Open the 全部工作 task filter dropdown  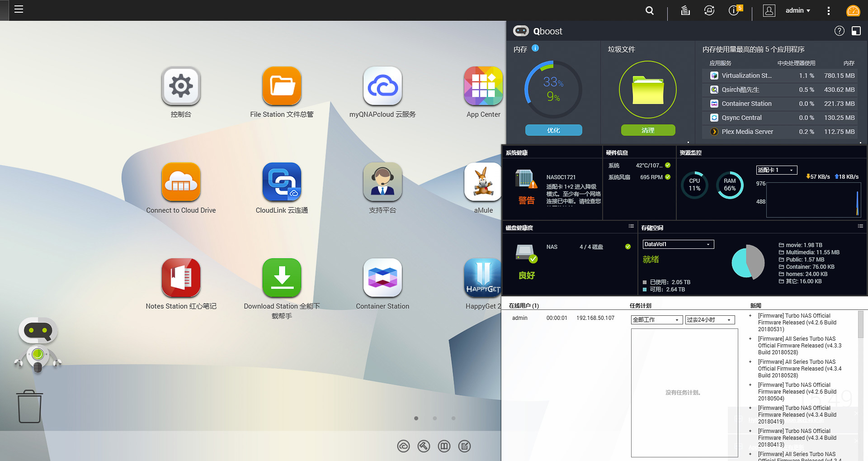657,320
